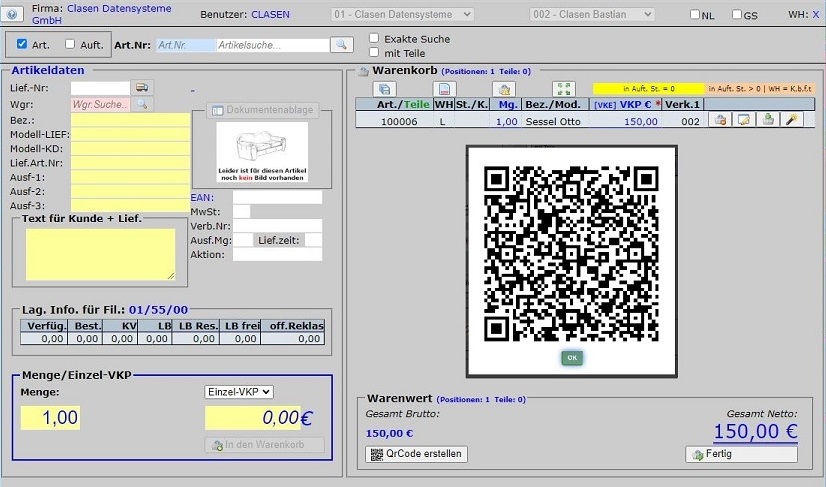Click the Clasen Datensysteme GmbH company link

[101, 14]
